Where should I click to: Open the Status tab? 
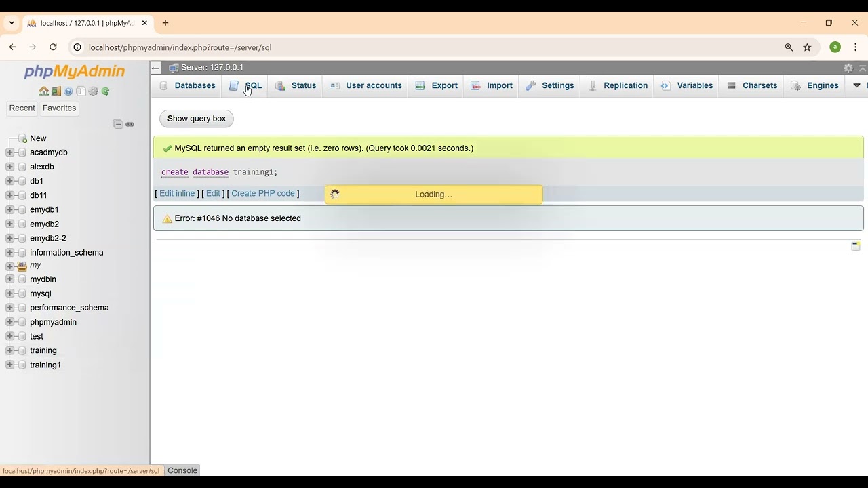coord(296,85)
